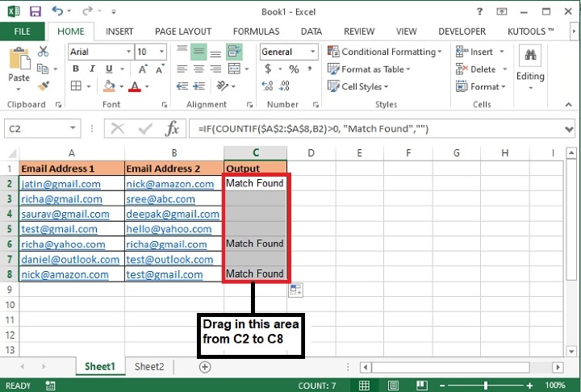Image resolution: width=581 pixels, height=392 pixels.
Task: Toggle Bold formatting
Action: click(77, 69)
